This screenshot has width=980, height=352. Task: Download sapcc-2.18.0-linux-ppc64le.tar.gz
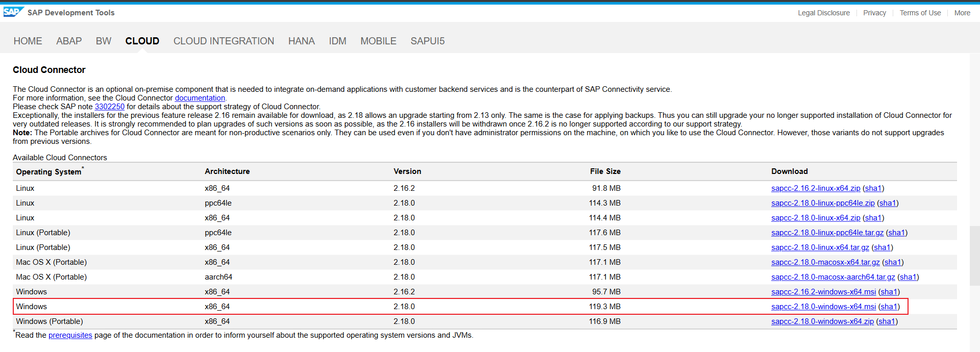tap(827, 233)
